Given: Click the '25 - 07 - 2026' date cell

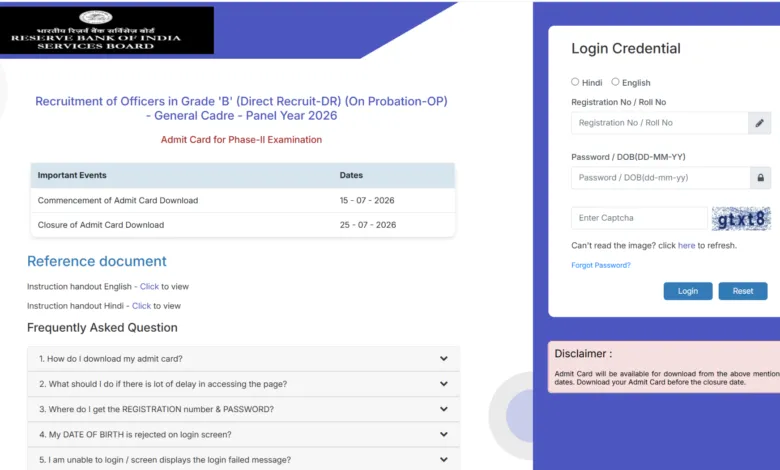Looking at the screenshot, I should 368,225.
